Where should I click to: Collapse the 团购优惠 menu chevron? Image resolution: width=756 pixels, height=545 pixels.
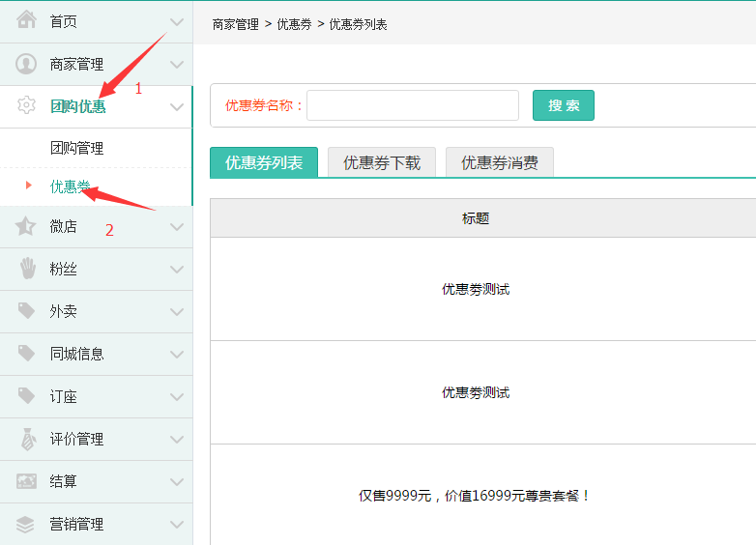click(177, 107)
